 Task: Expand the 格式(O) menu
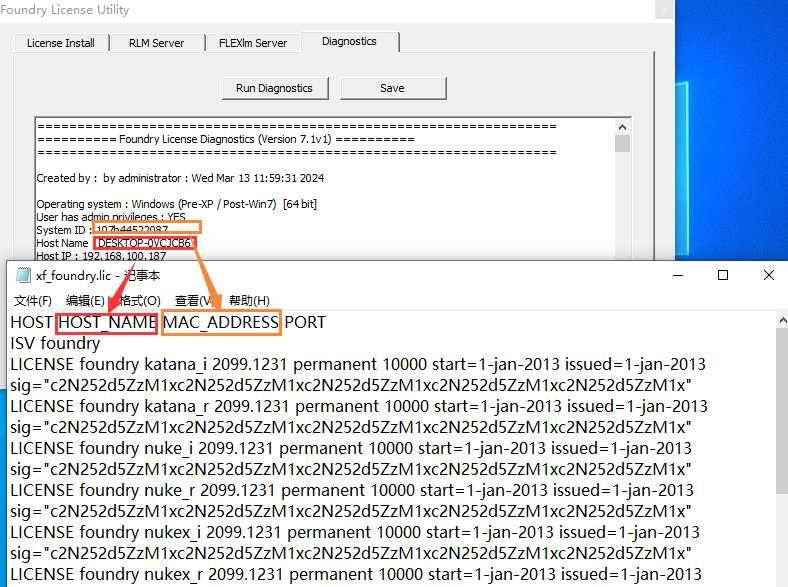[138, 300]
